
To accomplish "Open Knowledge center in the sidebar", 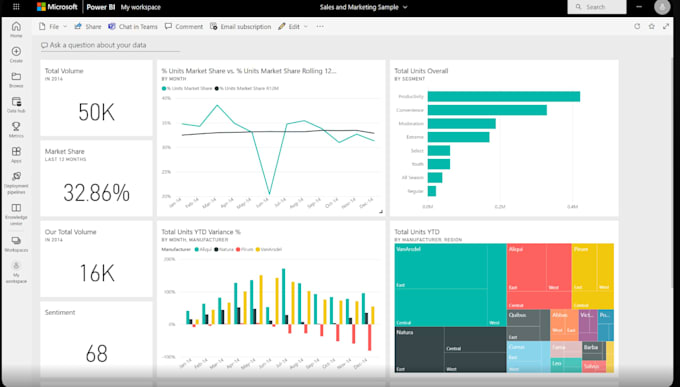I will [x=16, y=214].
